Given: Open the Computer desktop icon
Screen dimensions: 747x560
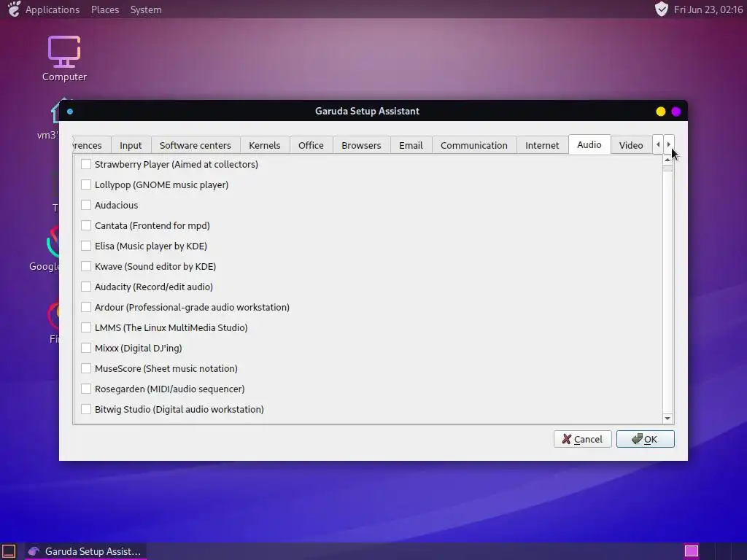Looking at the screenshot, I should tap(64, 58).
